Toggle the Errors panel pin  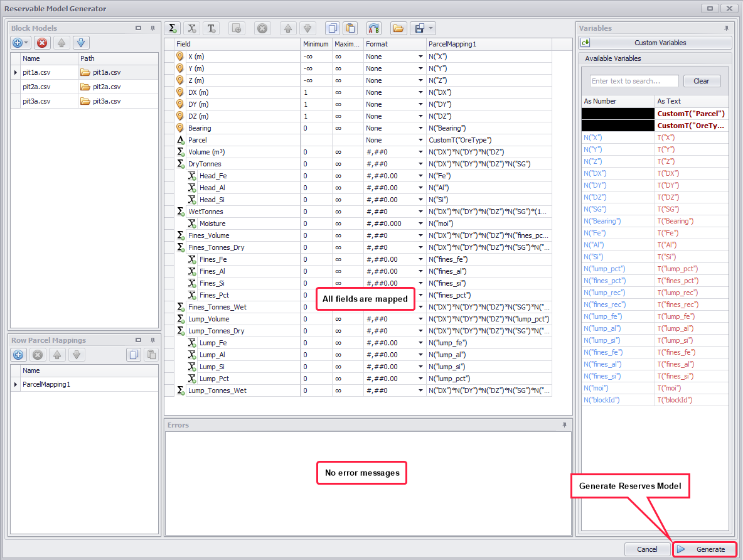[564, 425]
